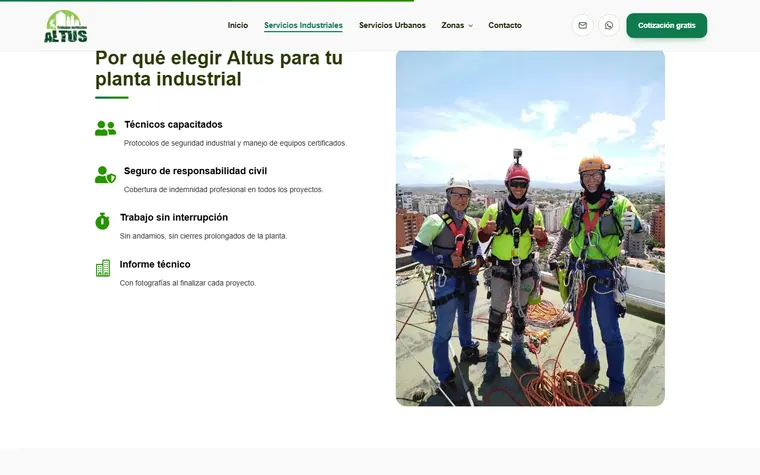This screenshot has width=760, height=475.
Task: Click the Altus logo in the header
Action: tap(65, 26)
